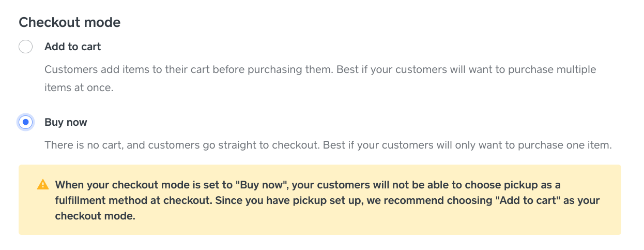Click "There is no cart" description sentence
The height and width of the screenshot is (250, 644).
[x=84, y=145]
